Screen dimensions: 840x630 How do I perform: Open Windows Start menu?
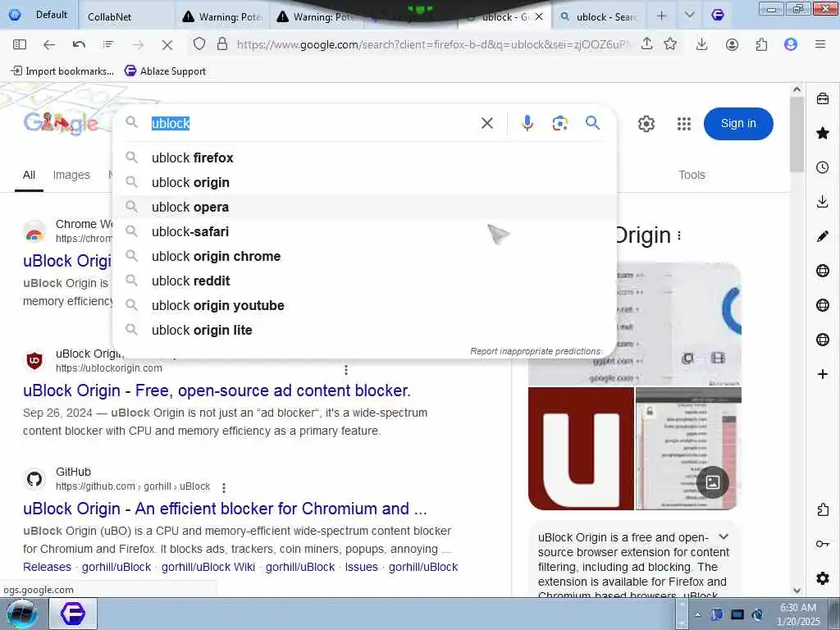coord(21,614)
